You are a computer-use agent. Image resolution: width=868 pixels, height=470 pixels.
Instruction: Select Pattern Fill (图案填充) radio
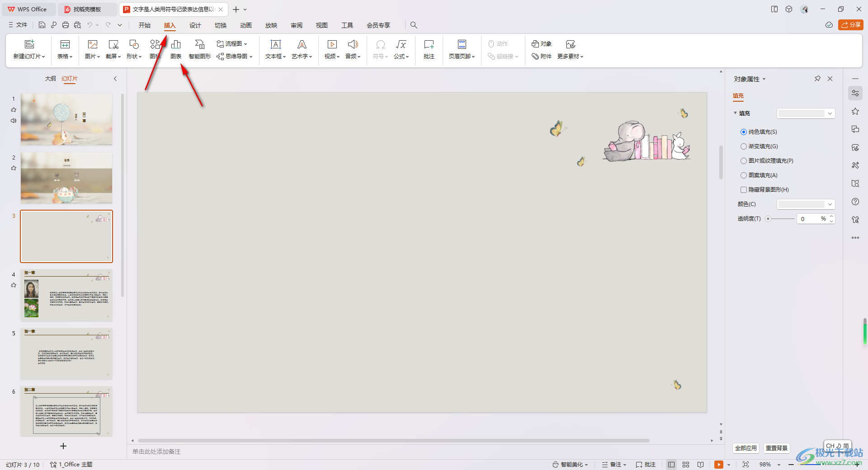click(744, 175)
